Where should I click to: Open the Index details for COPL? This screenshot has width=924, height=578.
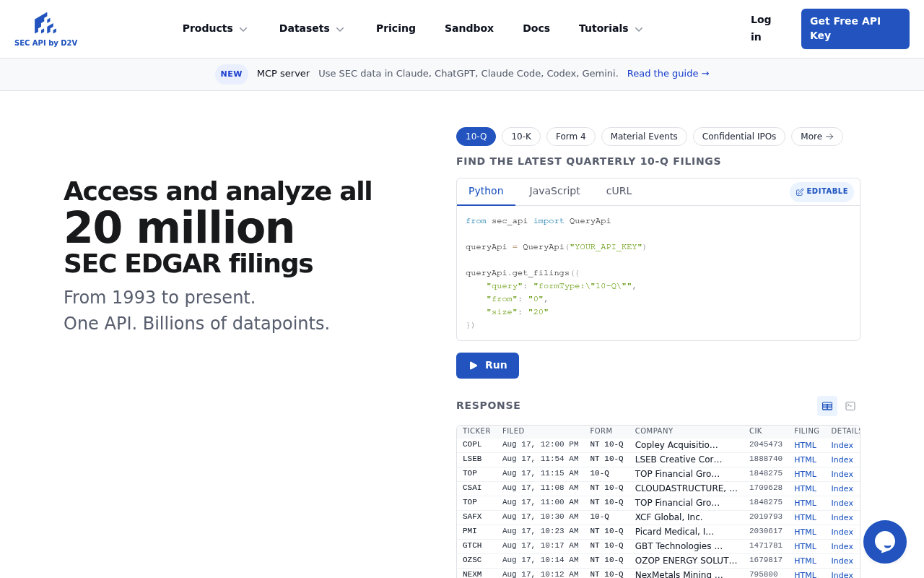[x=842, y=445]
